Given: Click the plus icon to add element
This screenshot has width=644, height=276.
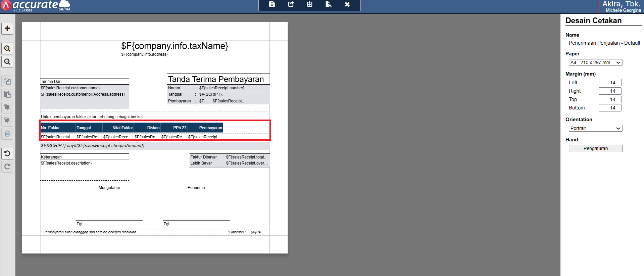Looking at the screenshot, I should (x=7, y=29).
